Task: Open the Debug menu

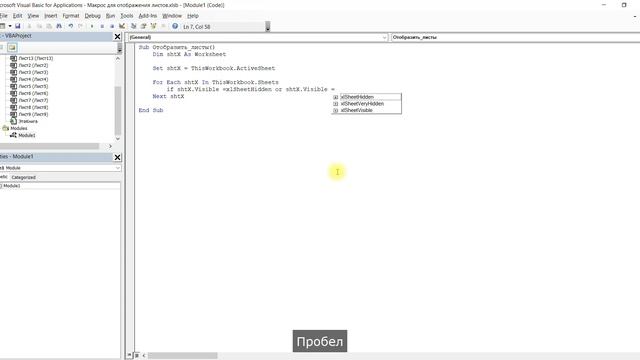Action: click(92, 16)
